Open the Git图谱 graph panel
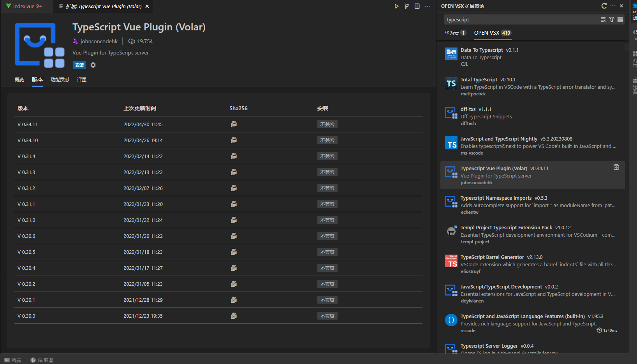 [x=42, y=360]
